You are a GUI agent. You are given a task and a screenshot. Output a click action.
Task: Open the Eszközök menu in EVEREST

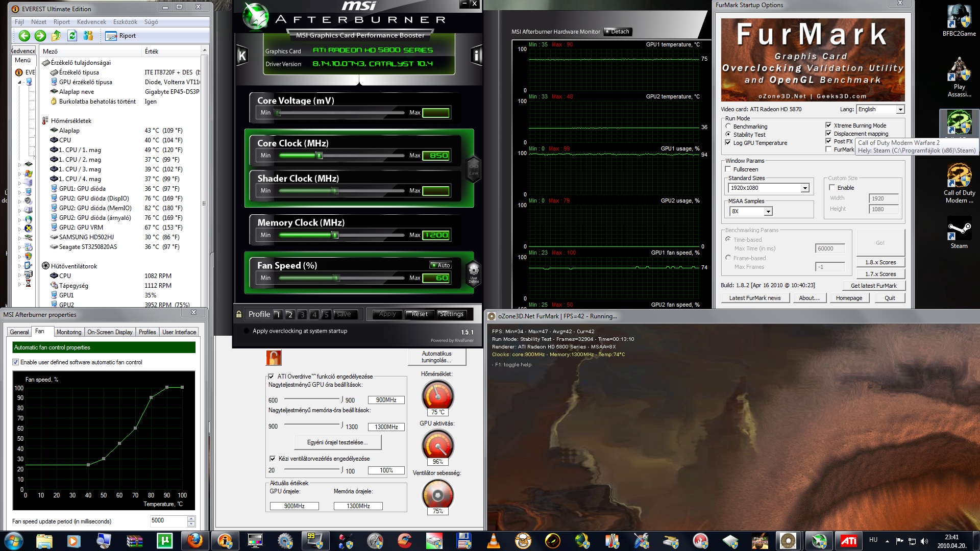click(x=126, y=22)
